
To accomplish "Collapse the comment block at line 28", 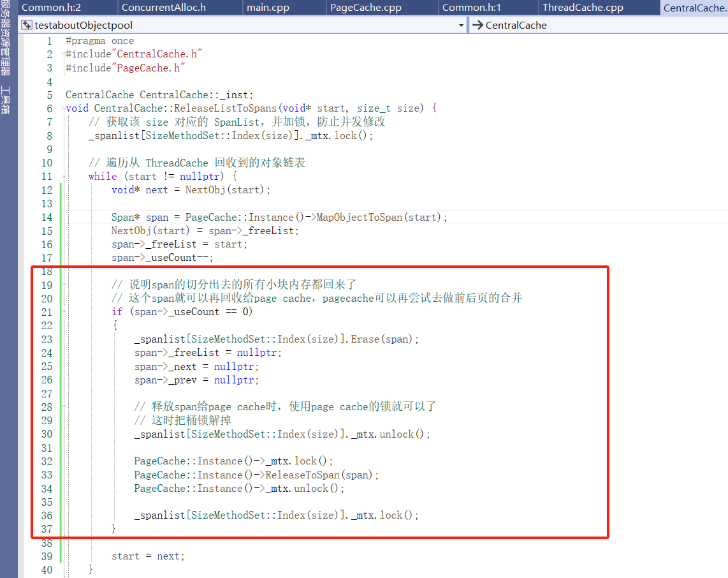I will (64, 407).
